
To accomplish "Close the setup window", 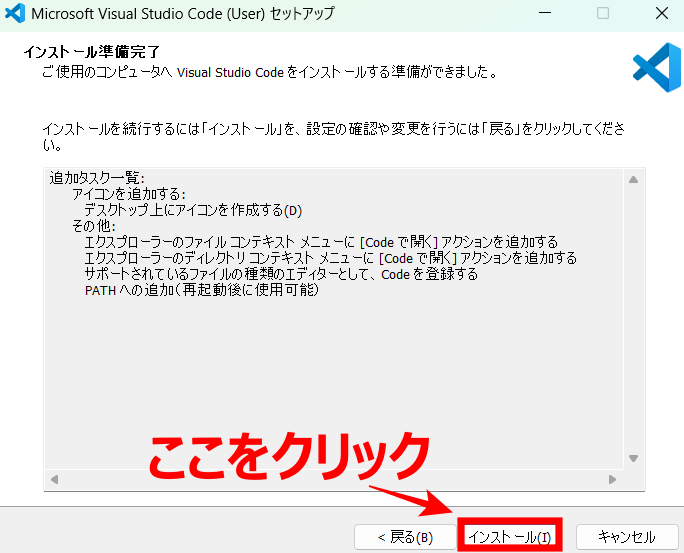I will coord(662,13).
